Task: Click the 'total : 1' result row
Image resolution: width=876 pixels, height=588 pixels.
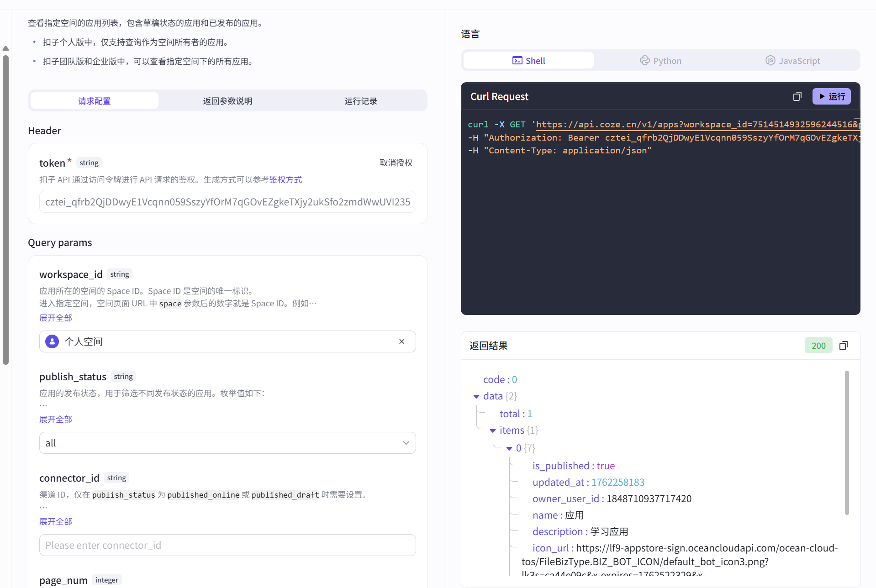Action: pos(516,414)
